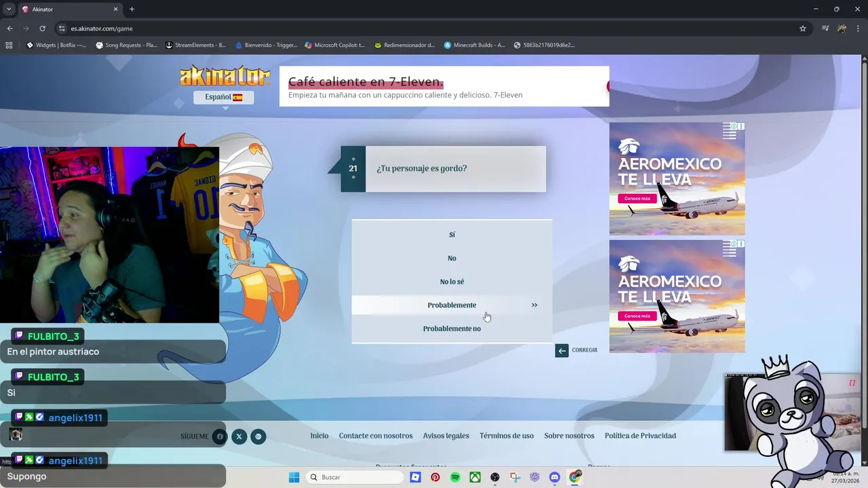Open the "5863b2176019d6e2" bookmark
Viewport: 868px width, 488px height.
click(x=545, y=45)
